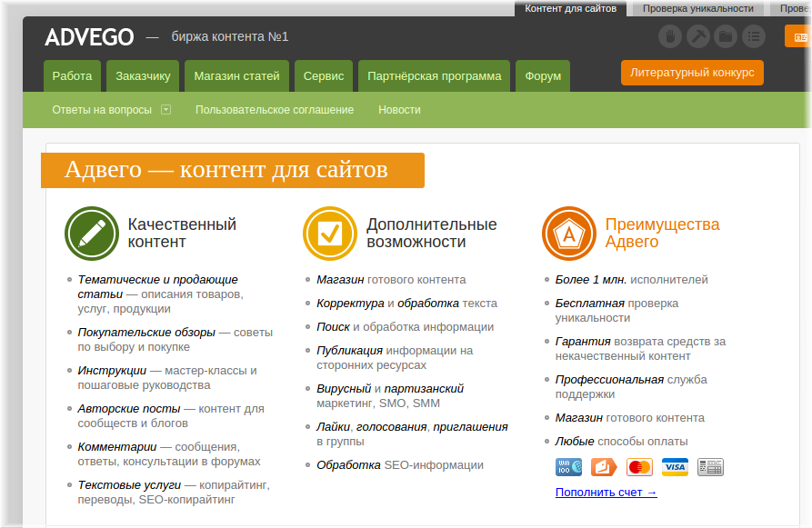
Task: Click the ADVEGO logo
Action: coord(90,37)
